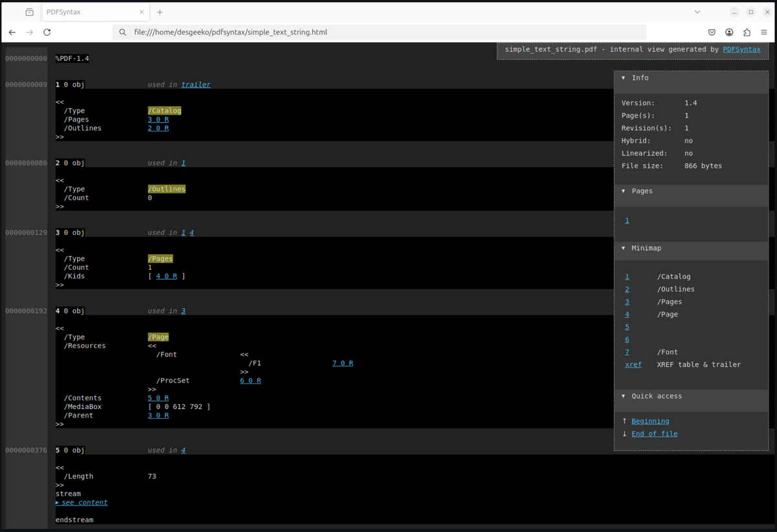Select the PDFSyntax browser tab
Viewport: 777px width, 532px height.
[95, 12]
